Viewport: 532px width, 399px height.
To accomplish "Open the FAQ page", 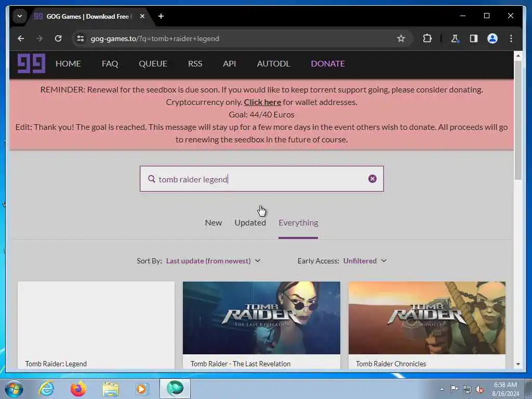I will [110, 64].
